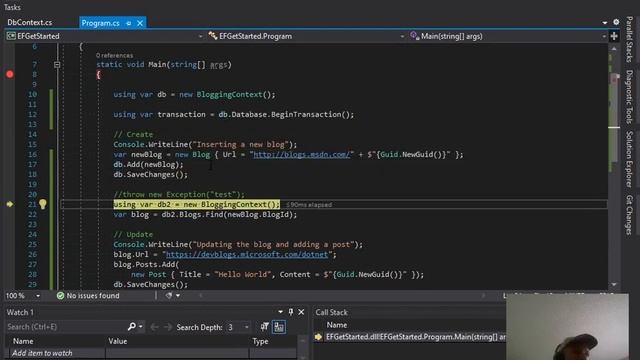The height and width of the screenshot is (360, 640).
Task: Click commented throw Exception line 20
Action: click(x=179, y=195)
